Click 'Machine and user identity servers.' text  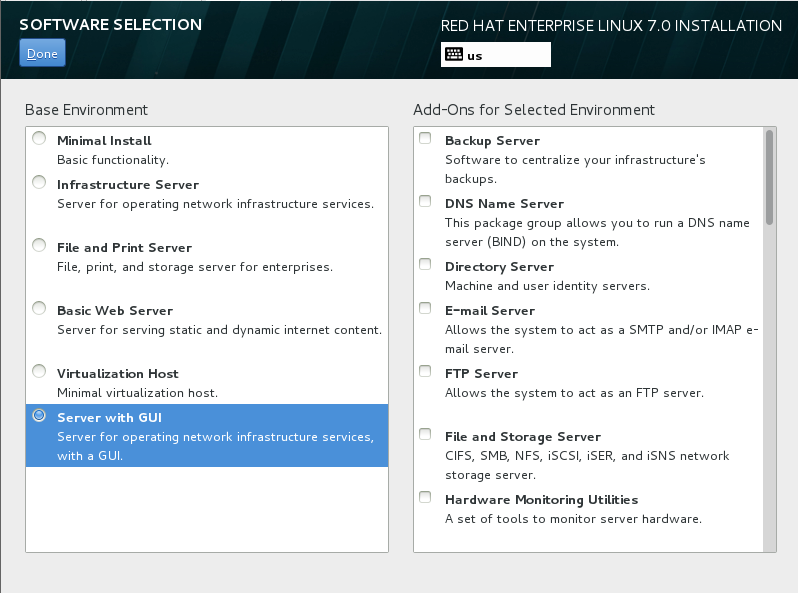point(548,286)
